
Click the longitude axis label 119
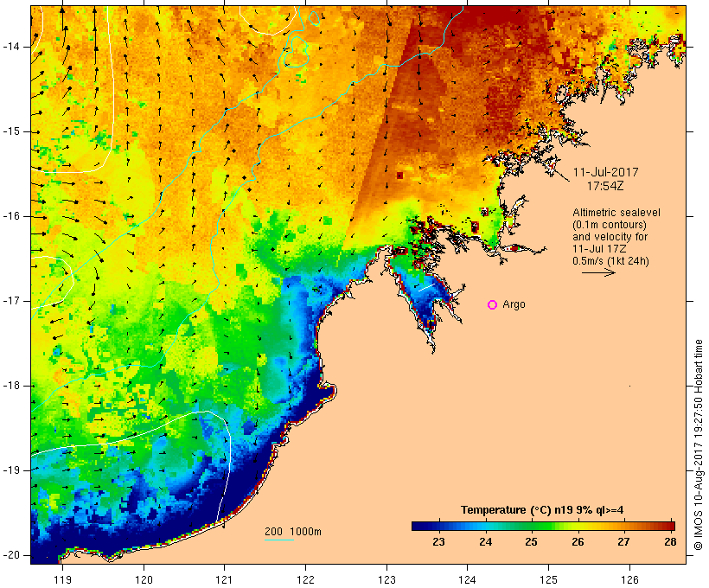(x=62, y=579)
